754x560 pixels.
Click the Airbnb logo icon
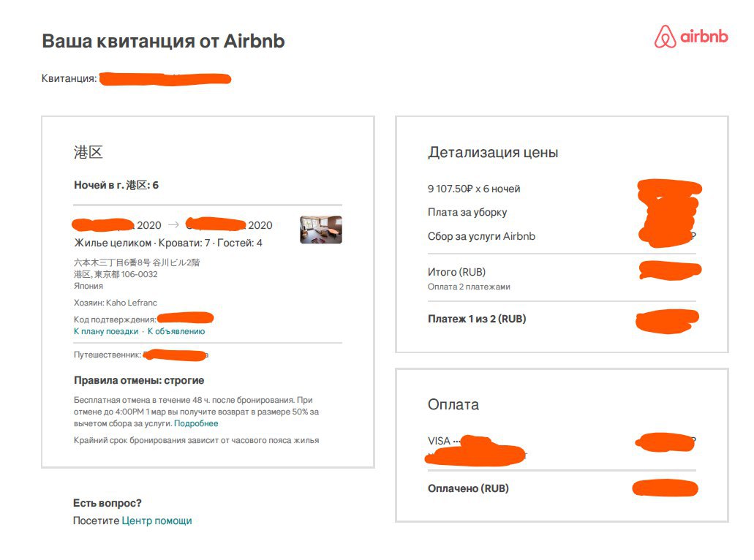point(665,37)
